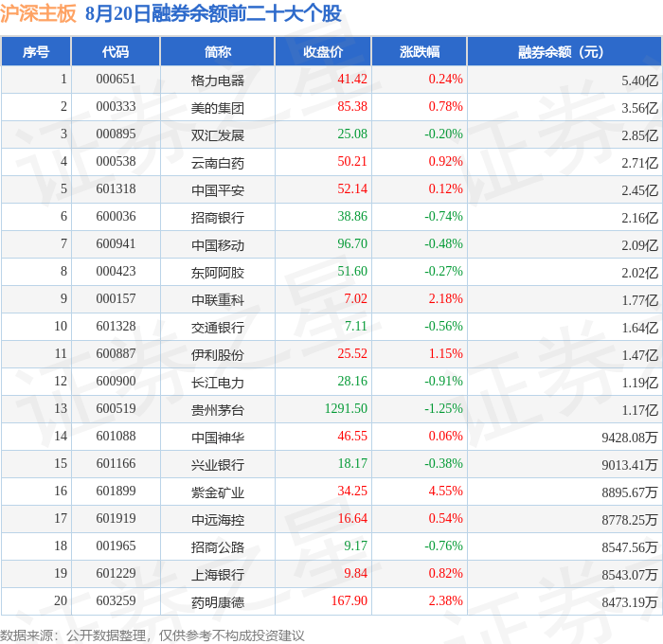Click the 涨跌幅 column header
Viewport: 663px width, 644px height.
click(419, 51)
